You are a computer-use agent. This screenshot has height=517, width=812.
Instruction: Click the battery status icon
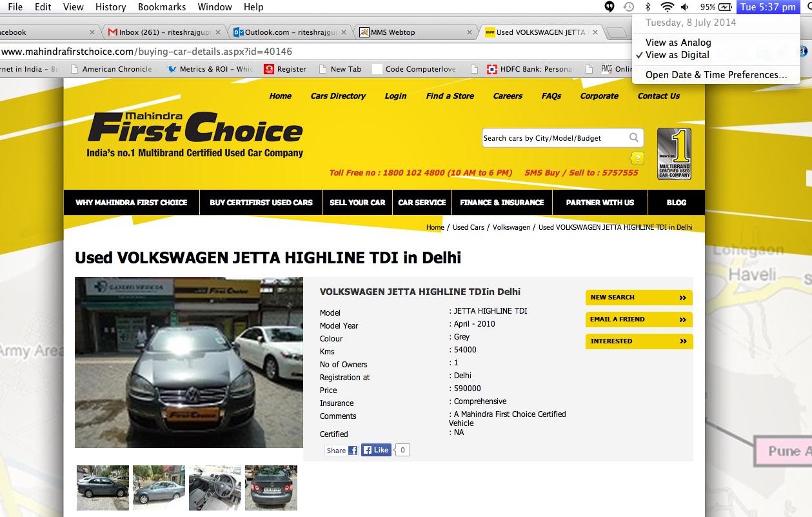725,7
